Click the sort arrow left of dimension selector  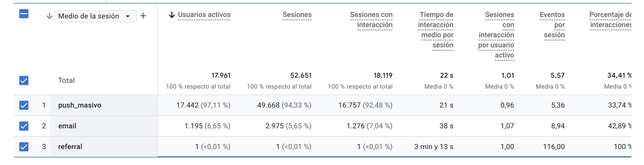(49, 16)
